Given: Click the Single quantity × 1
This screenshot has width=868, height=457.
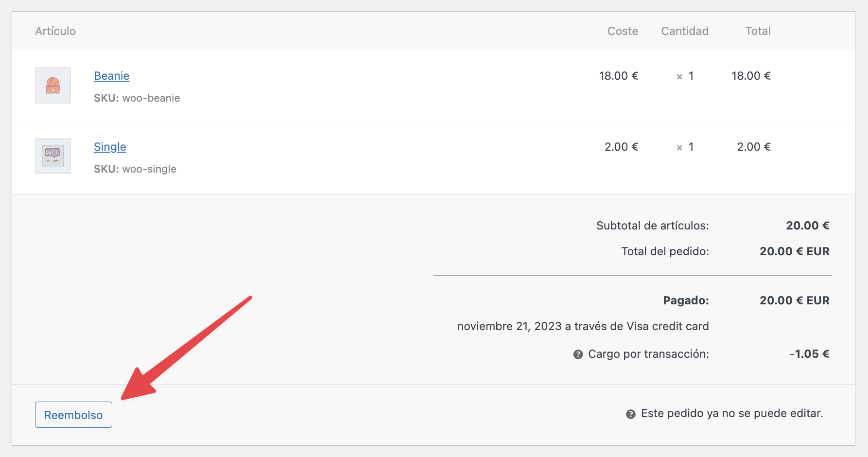Looking at the screenshot, I should click(685, 147).
